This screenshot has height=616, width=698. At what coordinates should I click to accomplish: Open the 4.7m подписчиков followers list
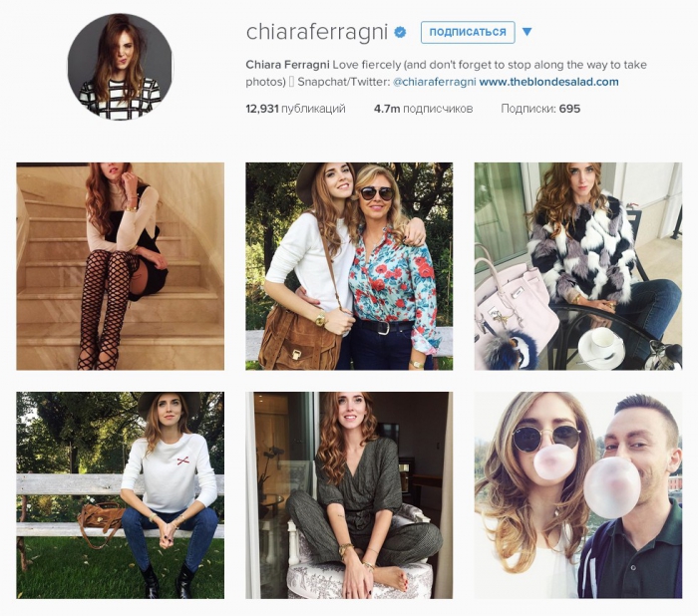[x=424, y=109]
